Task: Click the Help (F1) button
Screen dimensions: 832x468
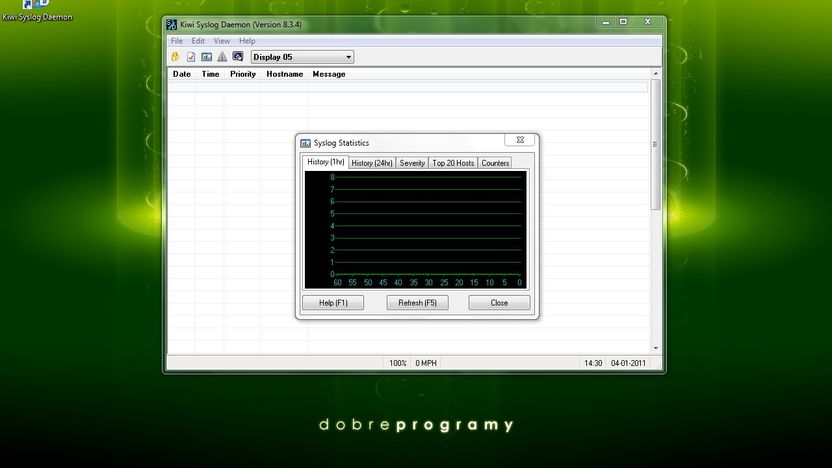Action: [x=333, y=302]
